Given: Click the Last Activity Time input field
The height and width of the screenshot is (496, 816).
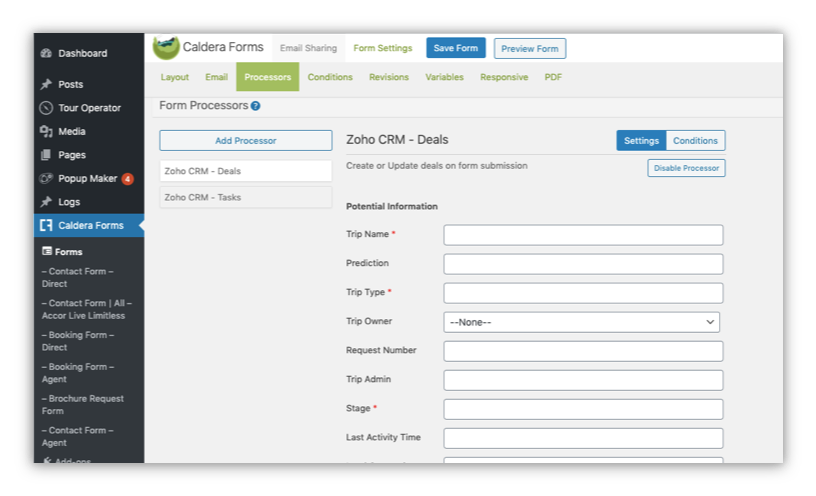Looking at the screenshot, I should click(x=583, y=438).
